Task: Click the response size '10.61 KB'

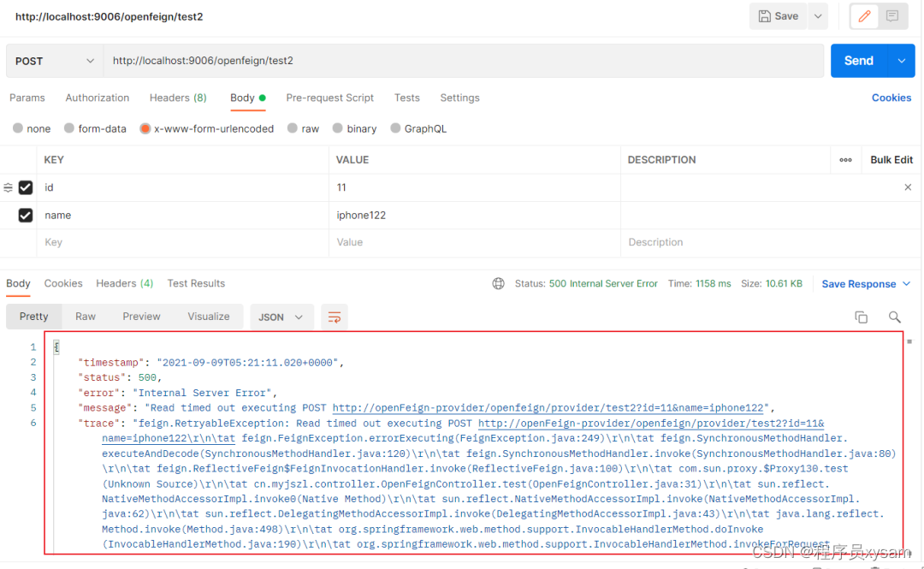Action: pyautogui.click(x=784, y=283)
